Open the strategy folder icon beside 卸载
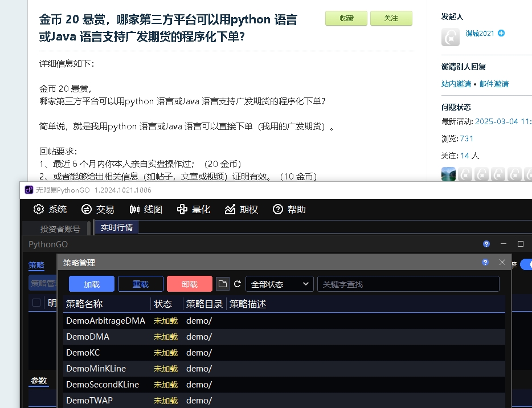Image resolution: width=532 pixels, height=408 pixels. [222, 284]
